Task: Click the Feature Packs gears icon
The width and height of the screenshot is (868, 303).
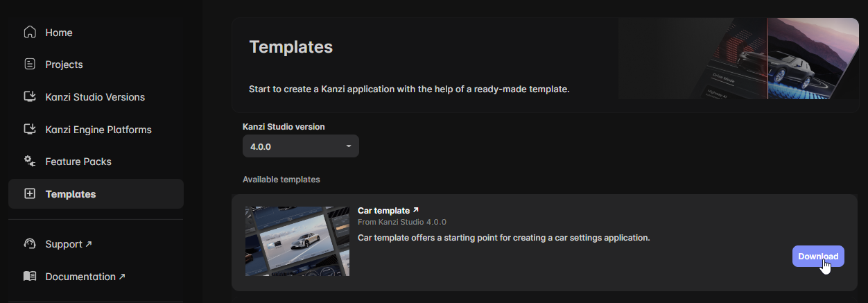Action: (x=29, y=161)
